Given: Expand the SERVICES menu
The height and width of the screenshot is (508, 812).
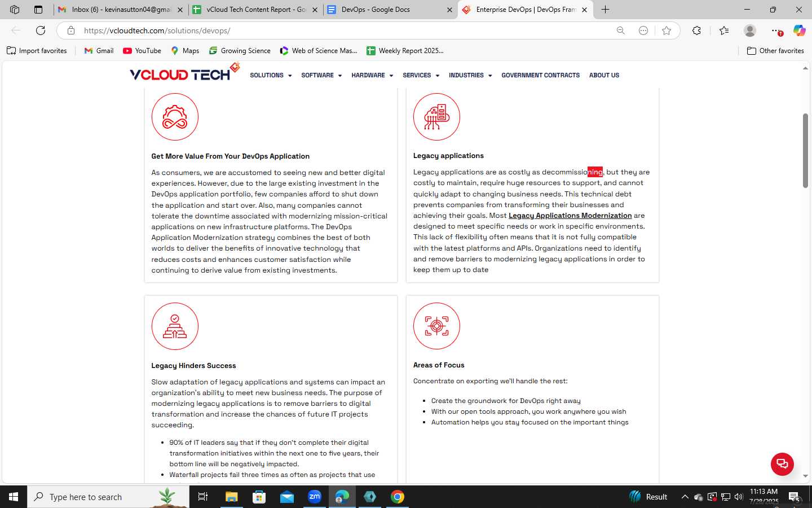Looking at the screenshot, I should click(421, 75).
